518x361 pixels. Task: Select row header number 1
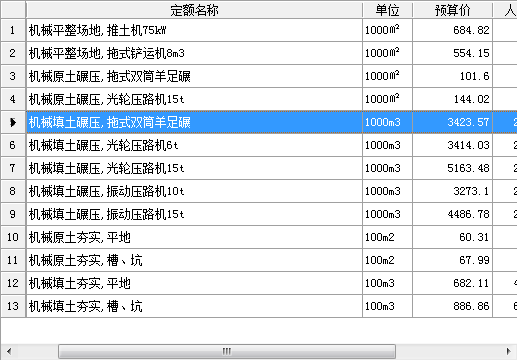click(x=13, y=30)
